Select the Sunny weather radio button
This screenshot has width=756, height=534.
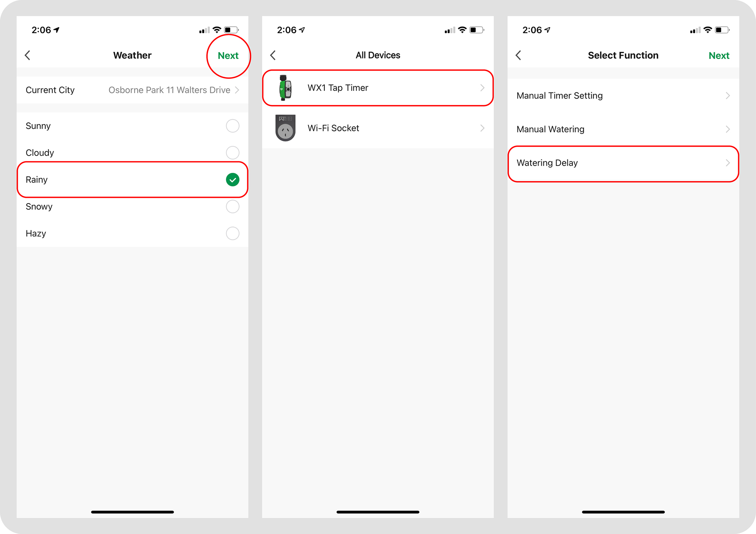click(x=232, y=126)
